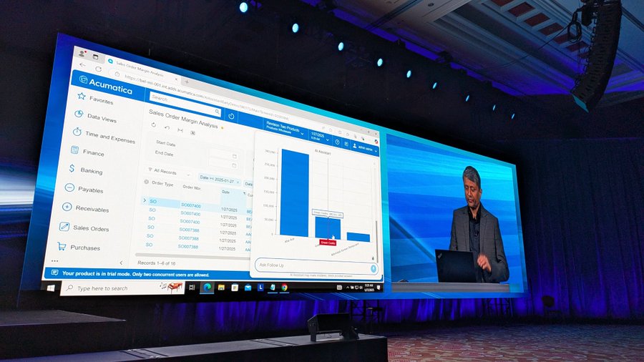Screen dimensions: 644x362
Task: Open order SO007388 link in last row
Action: 189,246
